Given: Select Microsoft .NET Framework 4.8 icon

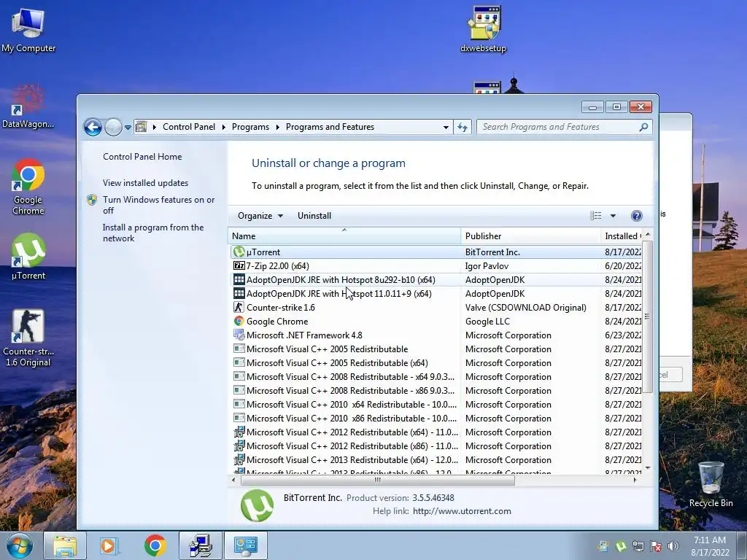Looking at the screenshot, I should [239, 335].
